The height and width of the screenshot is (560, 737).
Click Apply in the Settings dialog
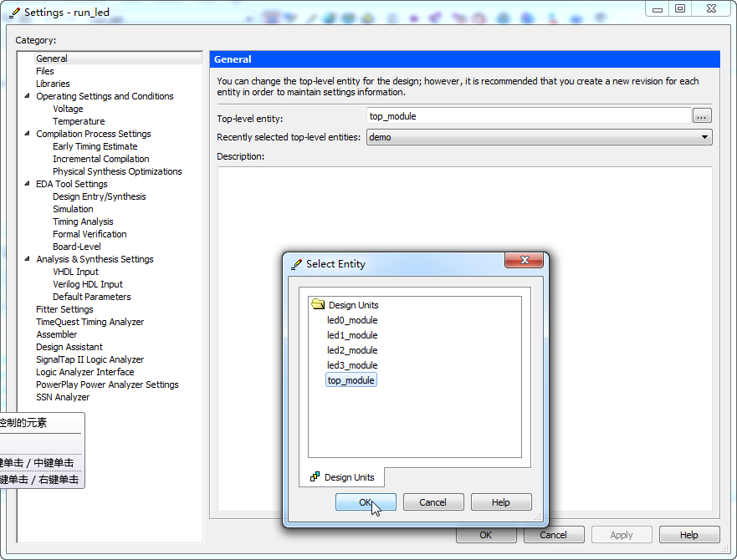[x=622, y=534]
